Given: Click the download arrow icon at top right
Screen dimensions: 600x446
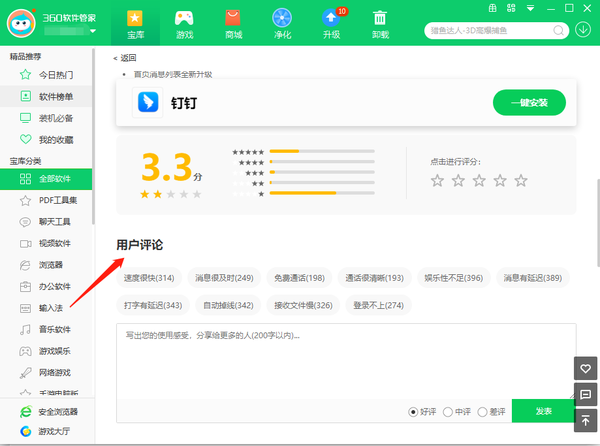Looking at the screenshot, I should 584,28.
